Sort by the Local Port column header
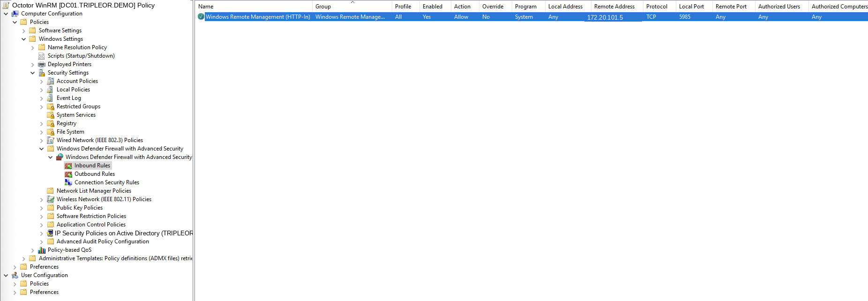The image size is (868, 301). click(694, 7)
